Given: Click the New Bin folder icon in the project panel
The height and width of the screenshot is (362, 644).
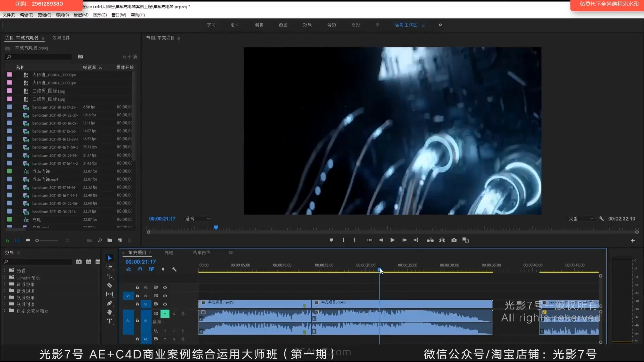Looking at the screenshot, I should pyautogui.click(x=110, y=240).
